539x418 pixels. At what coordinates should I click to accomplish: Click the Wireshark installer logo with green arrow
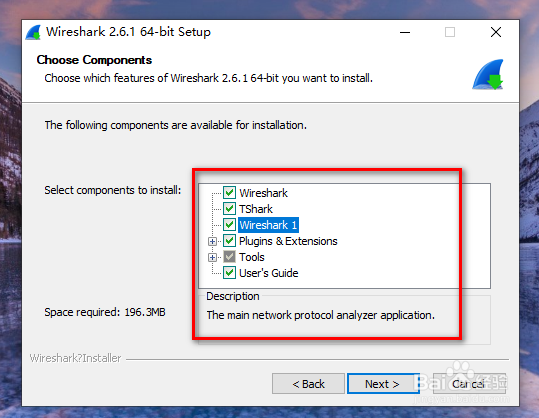point(488,75)
